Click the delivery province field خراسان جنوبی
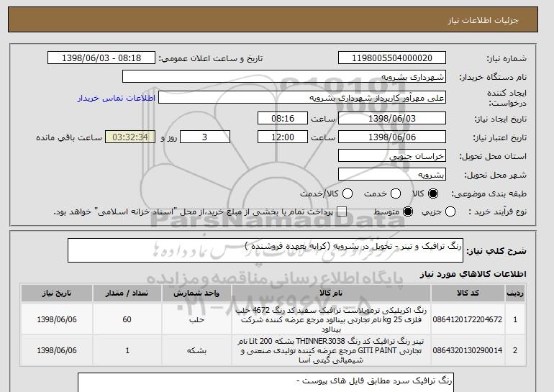 (x=392, y=156)
